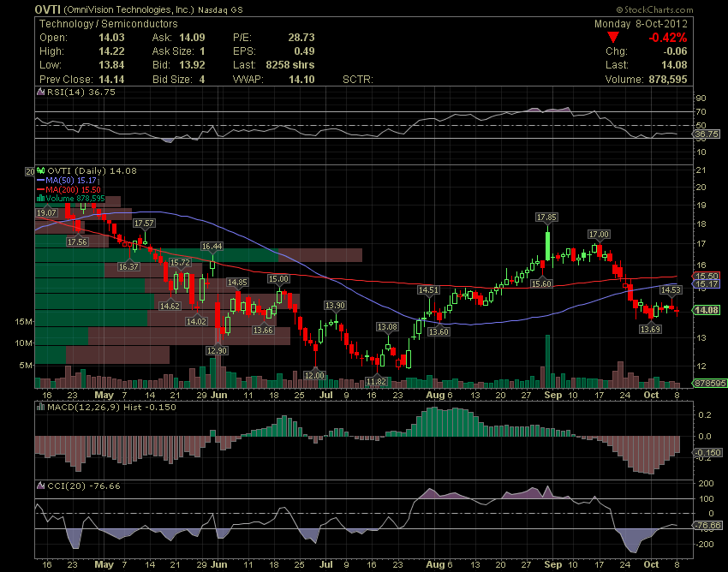Click the Open value 14.03
Viewport: 728px width, 572px height.
111,38
